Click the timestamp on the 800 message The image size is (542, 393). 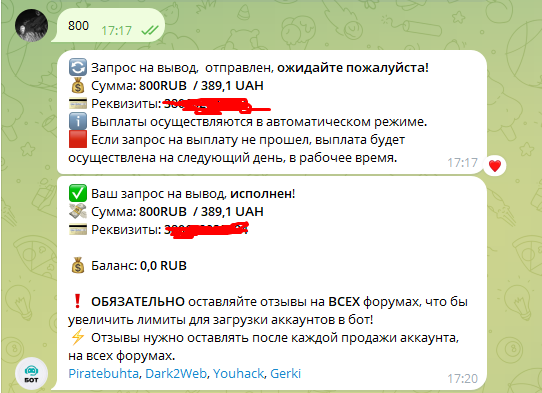[116, 31]
